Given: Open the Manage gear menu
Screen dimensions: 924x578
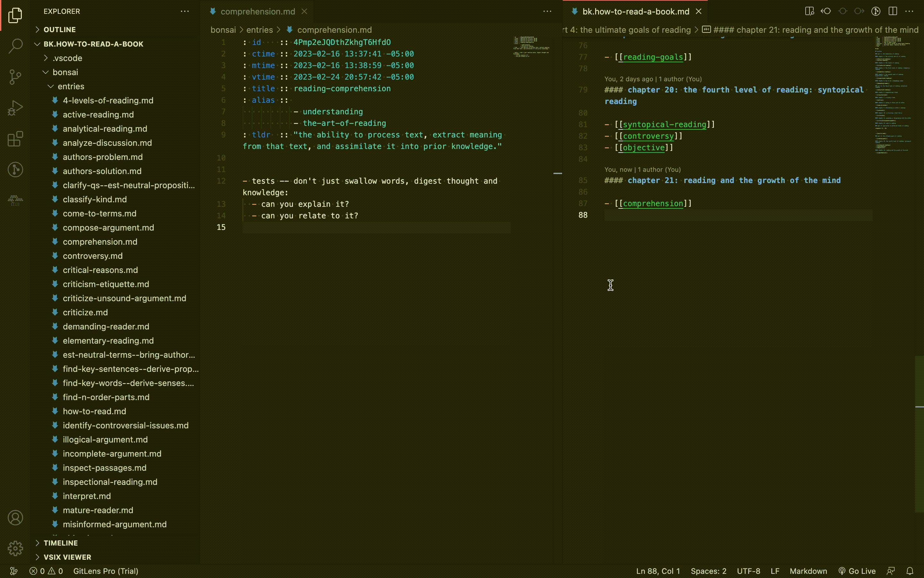Looking at the screenshot, I should tap(15, 548).
